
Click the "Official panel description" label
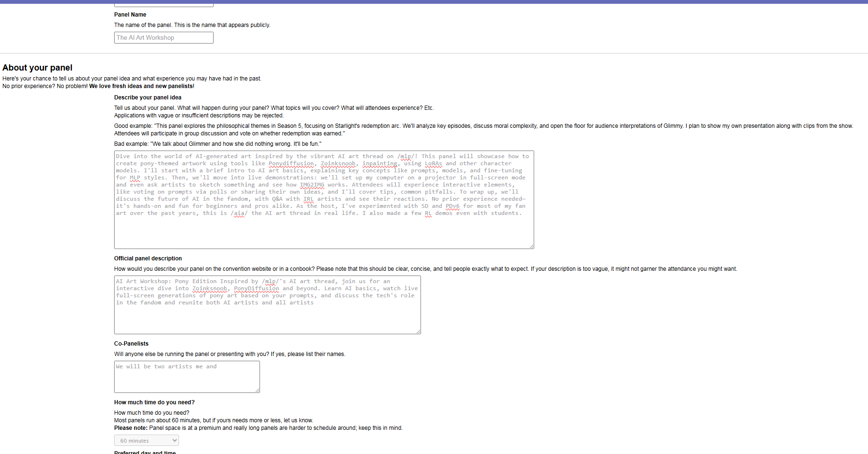point(148,258)
